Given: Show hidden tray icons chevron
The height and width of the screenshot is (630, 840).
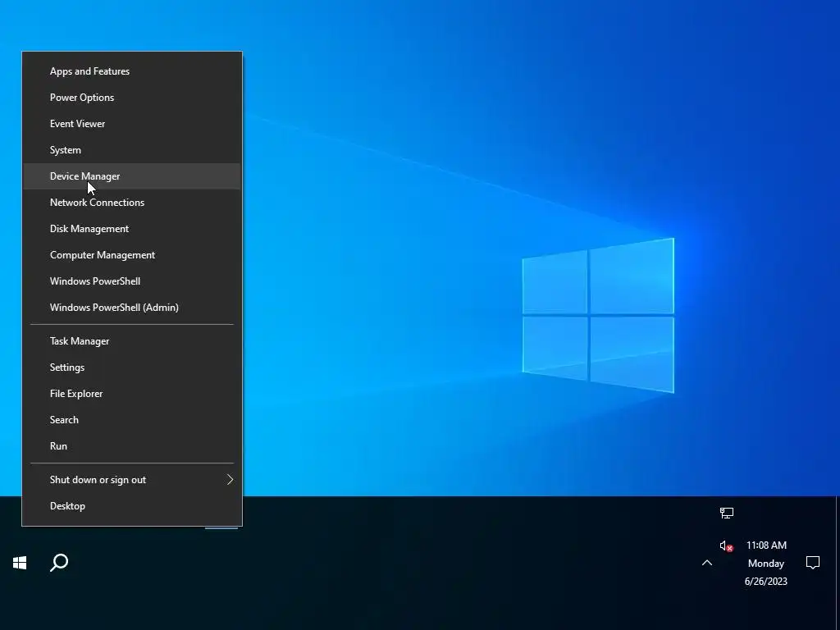Looking at the screenshot, I should coord(707,563).
